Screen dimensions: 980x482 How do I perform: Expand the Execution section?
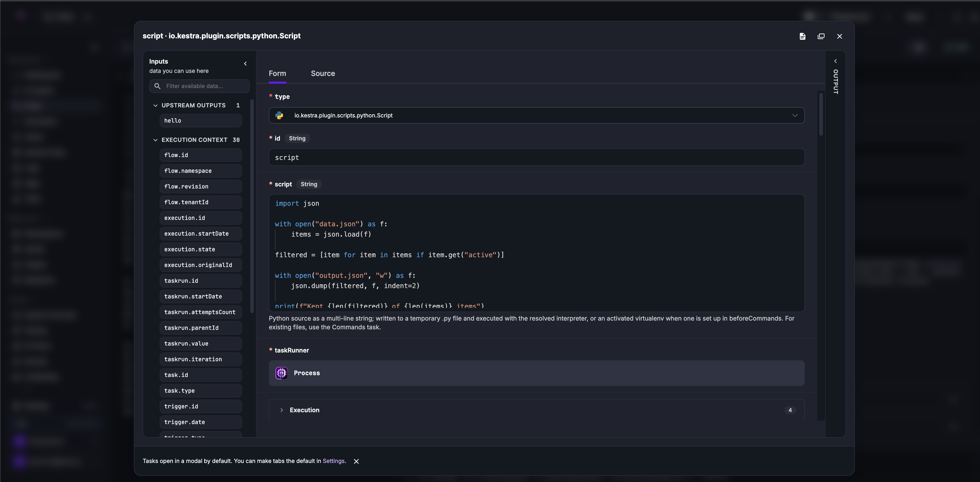pos(536,410)
